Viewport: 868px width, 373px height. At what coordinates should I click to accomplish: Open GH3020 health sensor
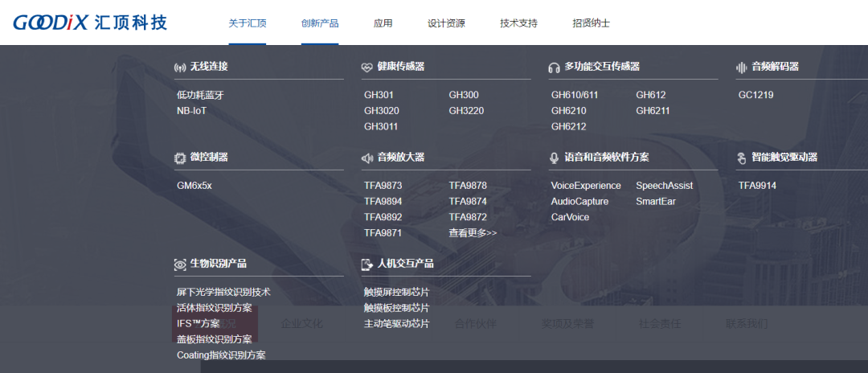coord(382,111)
